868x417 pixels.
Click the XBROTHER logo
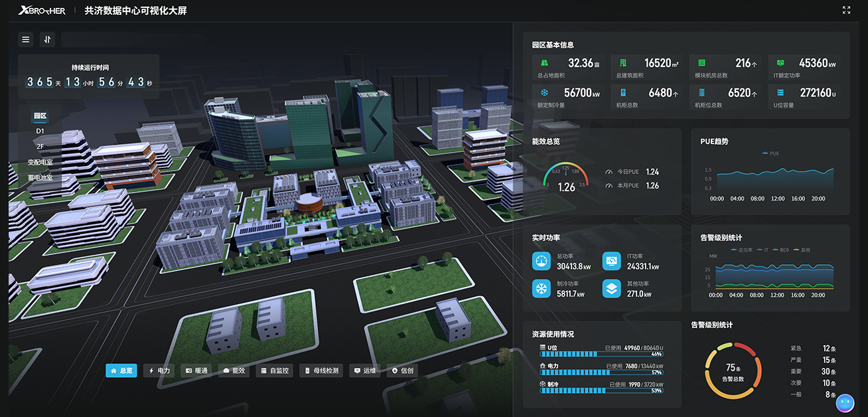[x=41, y=11]
